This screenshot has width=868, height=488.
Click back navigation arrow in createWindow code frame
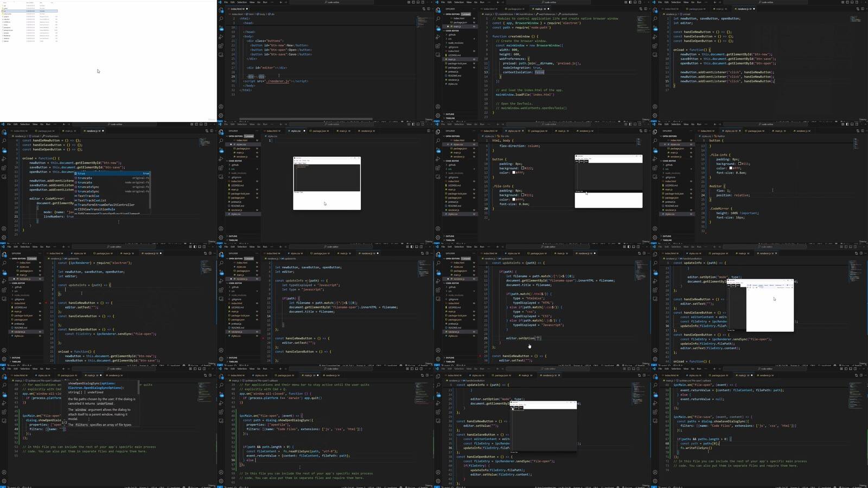pos(498,2)
